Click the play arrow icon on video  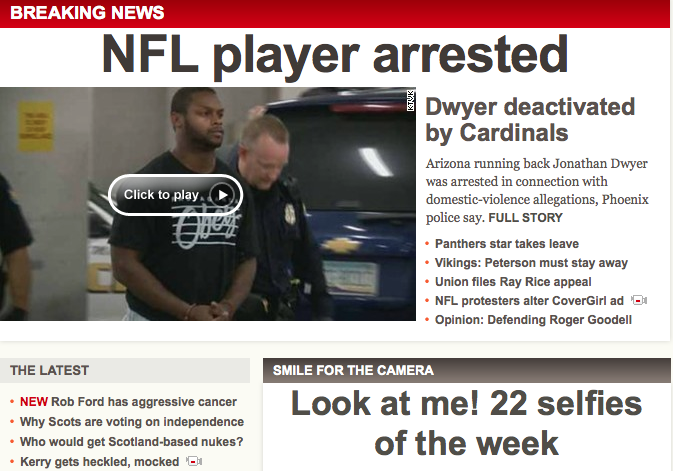click(x=222, y=195)
